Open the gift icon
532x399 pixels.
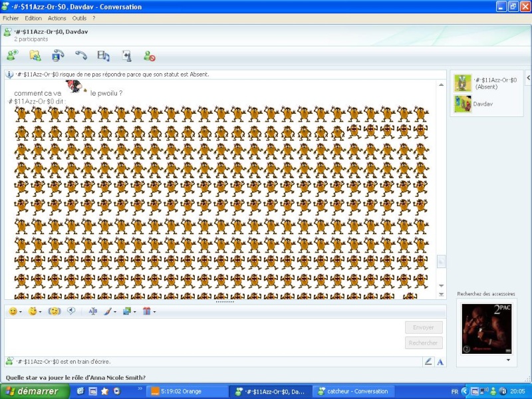tap(146, 311)
